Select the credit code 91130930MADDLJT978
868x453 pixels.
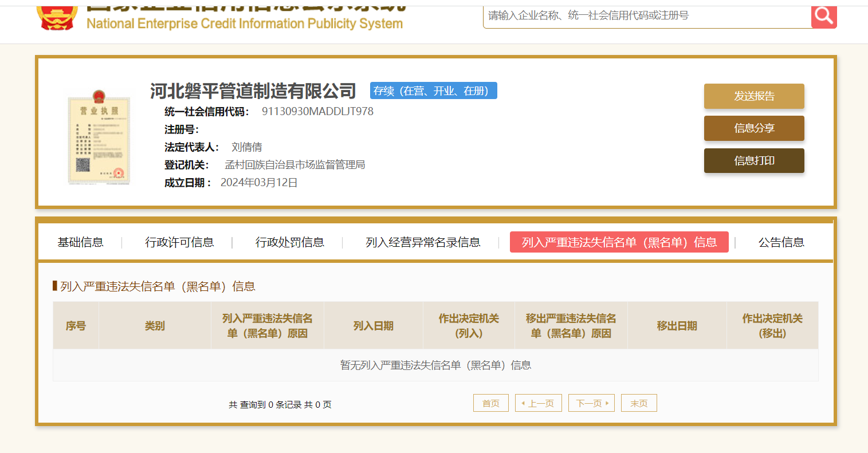click(317, 112)
